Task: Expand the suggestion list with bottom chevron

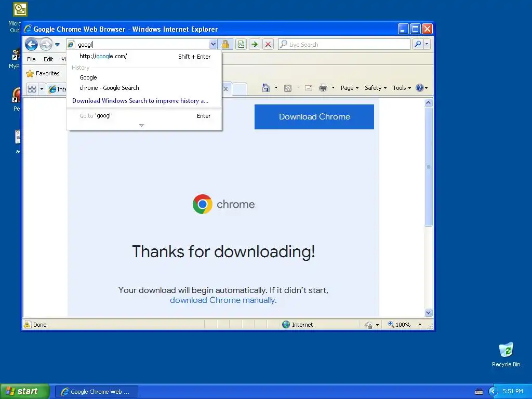Action: coord(141,126)
